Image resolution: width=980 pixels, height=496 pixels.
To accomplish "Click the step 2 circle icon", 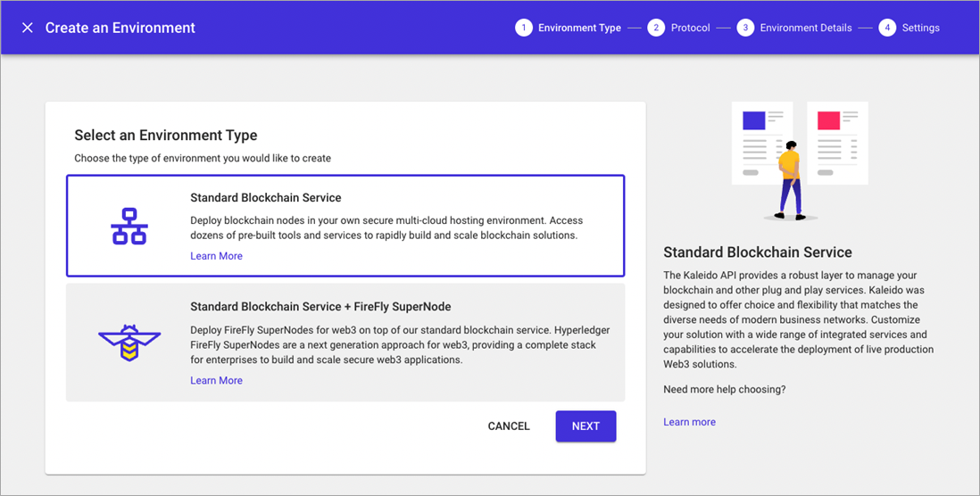I will pyautogui.click(x=656, y=28).
